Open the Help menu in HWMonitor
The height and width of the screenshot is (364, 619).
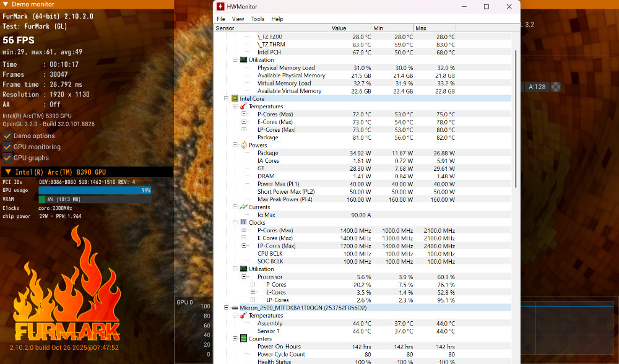coord(277,19)
